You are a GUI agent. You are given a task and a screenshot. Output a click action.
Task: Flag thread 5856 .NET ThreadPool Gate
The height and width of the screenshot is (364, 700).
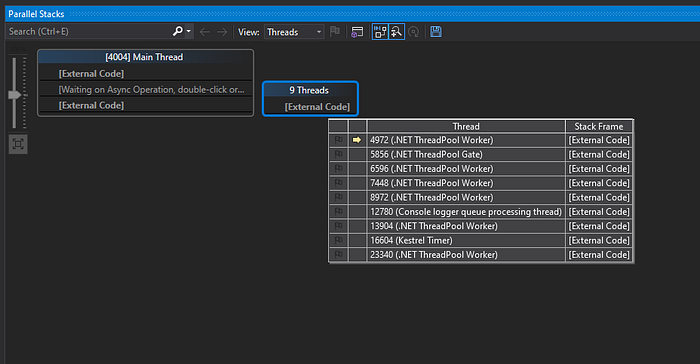pos(338,155)
